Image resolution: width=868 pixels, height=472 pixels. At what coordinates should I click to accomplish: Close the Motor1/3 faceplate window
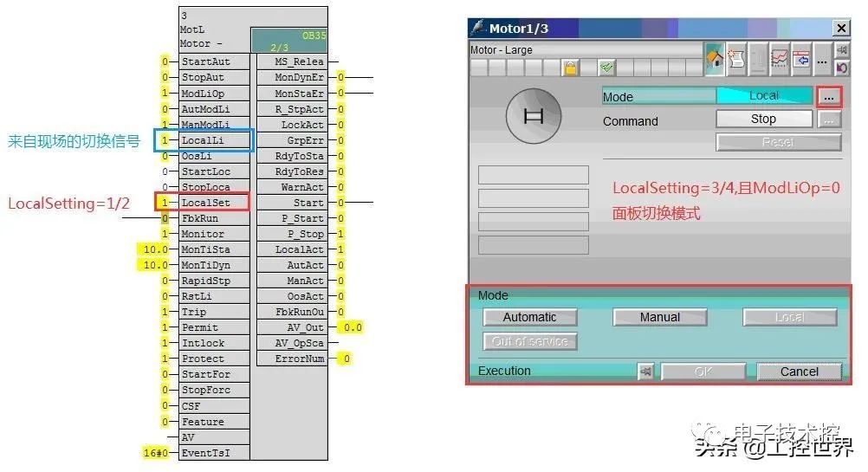(840, 29)
